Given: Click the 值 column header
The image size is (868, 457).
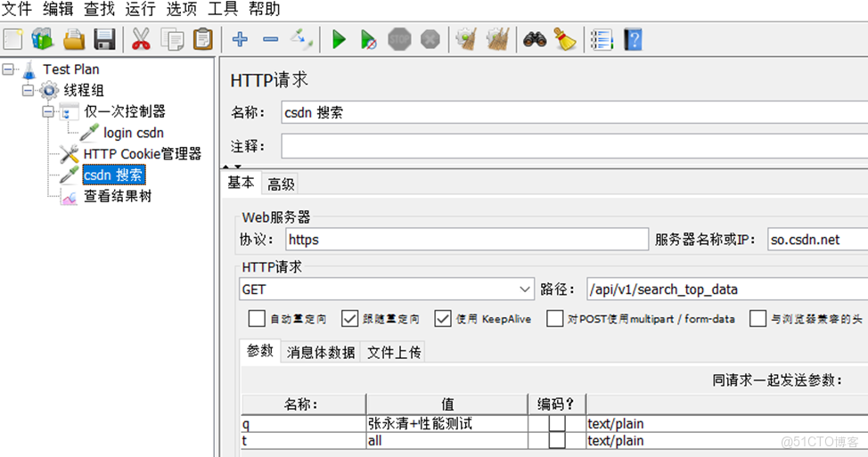Looking at the screenshot, I should [446, 404].
